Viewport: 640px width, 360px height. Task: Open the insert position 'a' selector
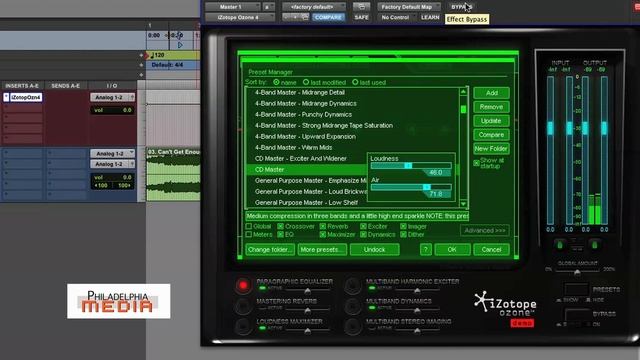click(x=268, y=7)
